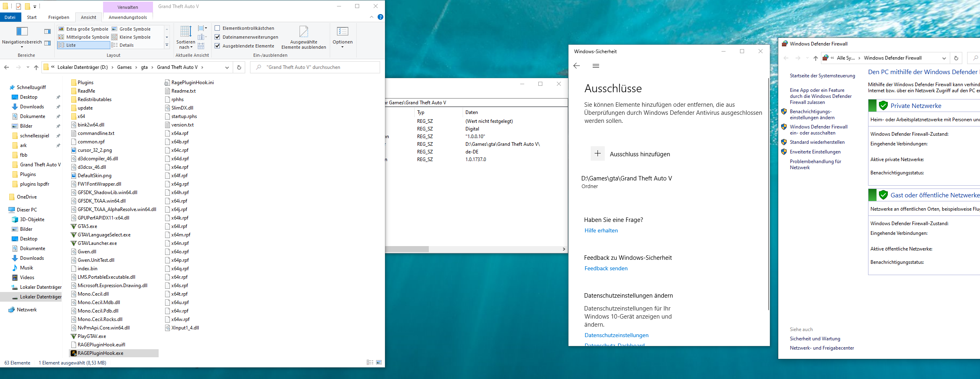Image resolution: width=980 pixels, height=379 pixels.
Task: Open the hamburger menu in Windows-Sicherheit
Action: pos(596,66)
